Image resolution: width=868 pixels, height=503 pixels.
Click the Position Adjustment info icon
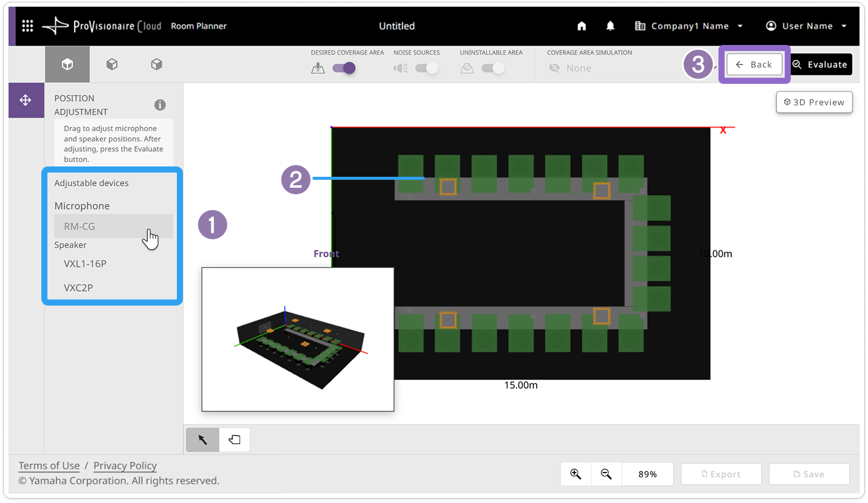(160, 104)
